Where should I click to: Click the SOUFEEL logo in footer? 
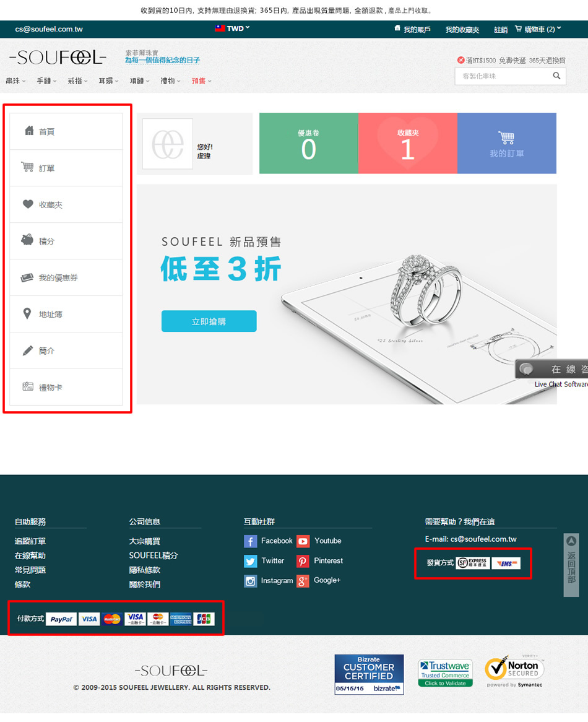(x=171, y=671)
